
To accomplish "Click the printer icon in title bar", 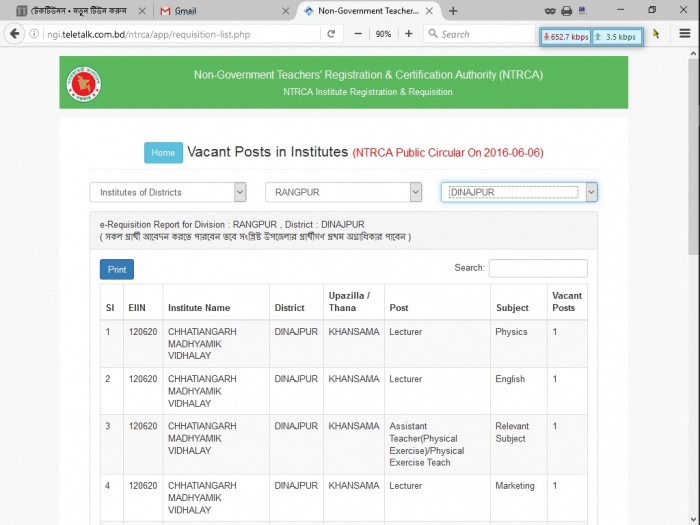I will point(567,11).
